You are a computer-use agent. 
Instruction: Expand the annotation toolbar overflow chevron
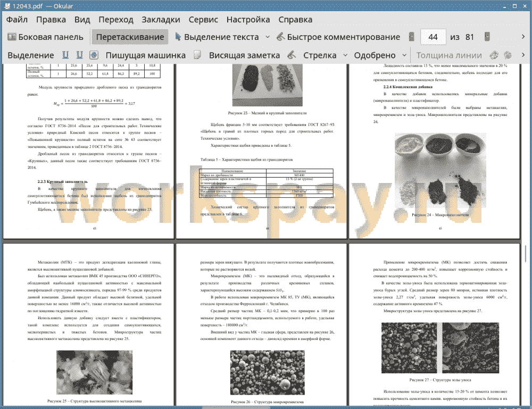coord(523,55)
